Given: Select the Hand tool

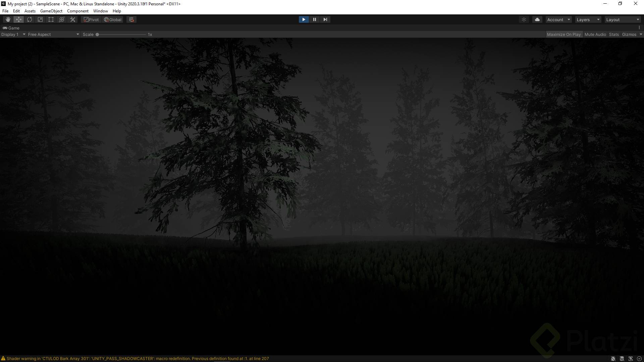Looking at the screenshot, I should (x=8, y=19).
